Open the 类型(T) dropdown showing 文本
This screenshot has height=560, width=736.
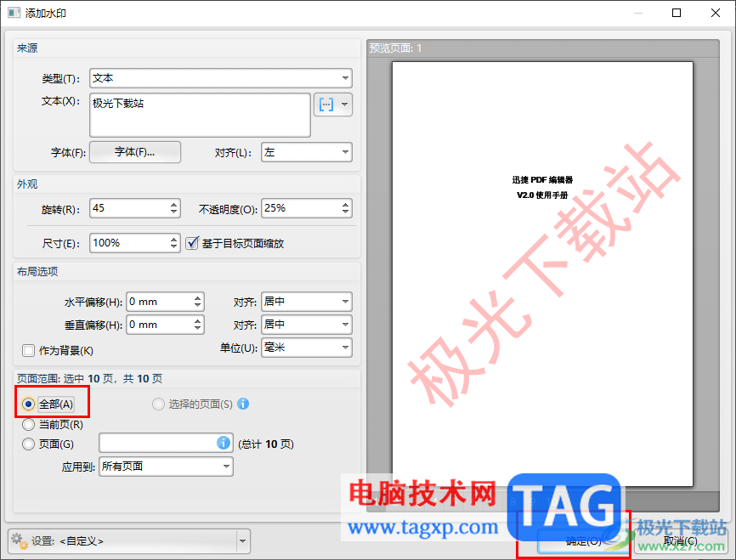[221, 78]
